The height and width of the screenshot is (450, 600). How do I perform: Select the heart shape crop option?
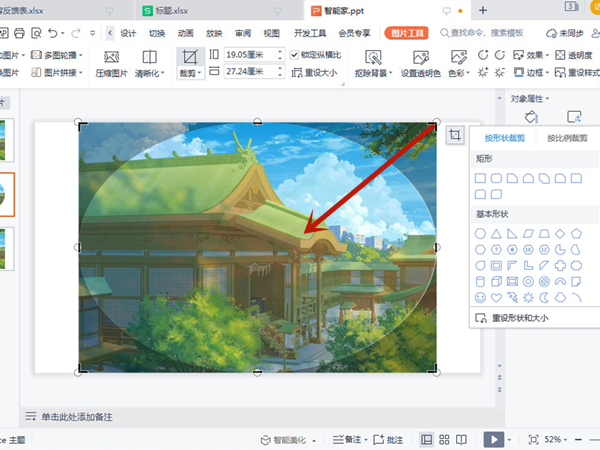click(497, 298)
